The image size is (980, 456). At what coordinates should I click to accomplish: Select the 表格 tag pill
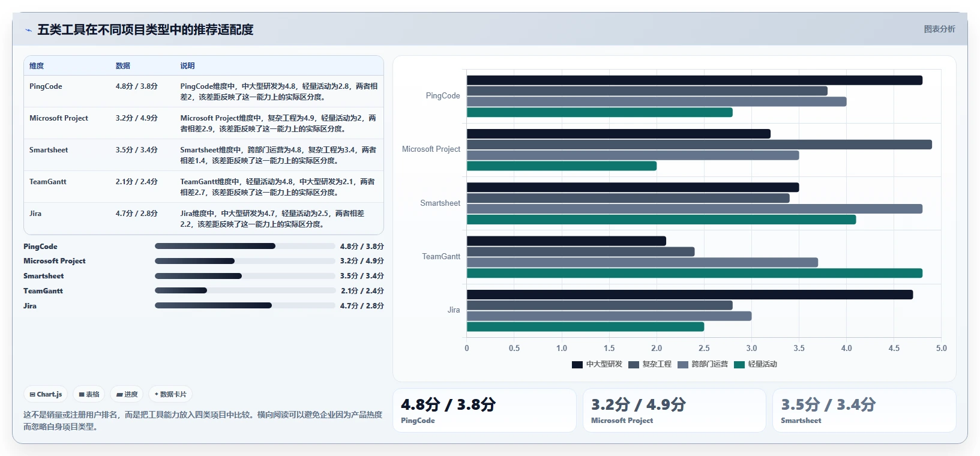89,394
